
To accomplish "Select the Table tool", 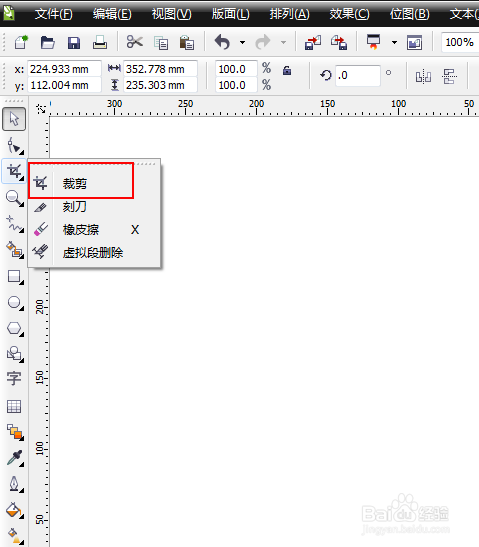I will [14, 406].
